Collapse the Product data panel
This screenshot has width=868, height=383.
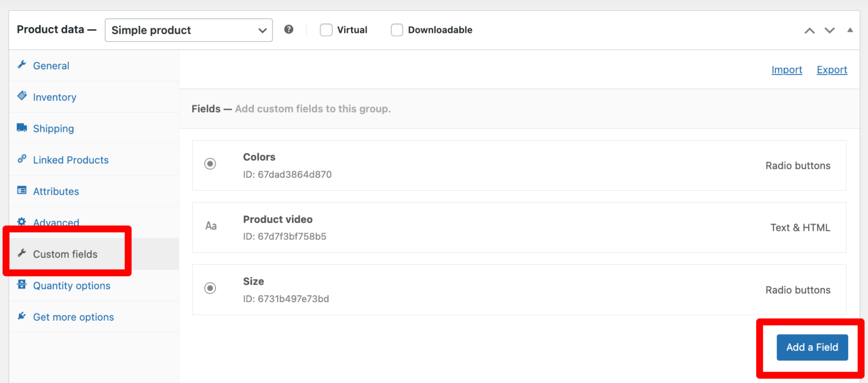point(850,29)
